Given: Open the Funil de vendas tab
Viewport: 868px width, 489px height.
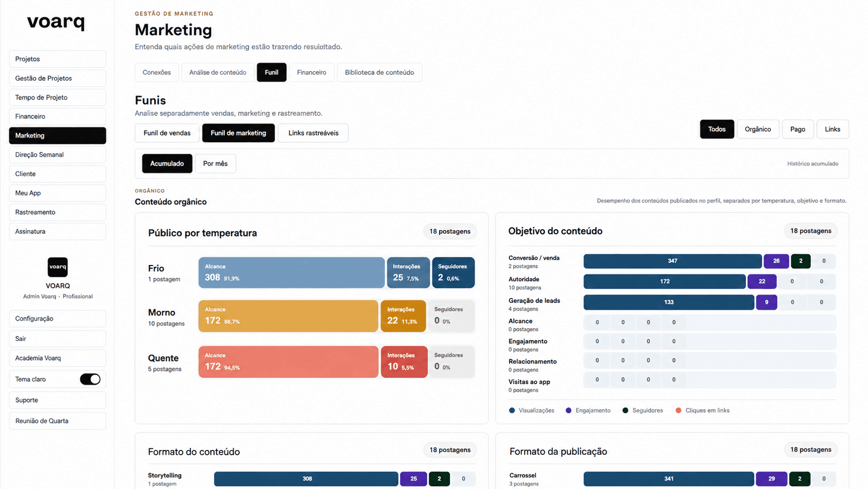Looking at the screenshot, I should [167, 133].
